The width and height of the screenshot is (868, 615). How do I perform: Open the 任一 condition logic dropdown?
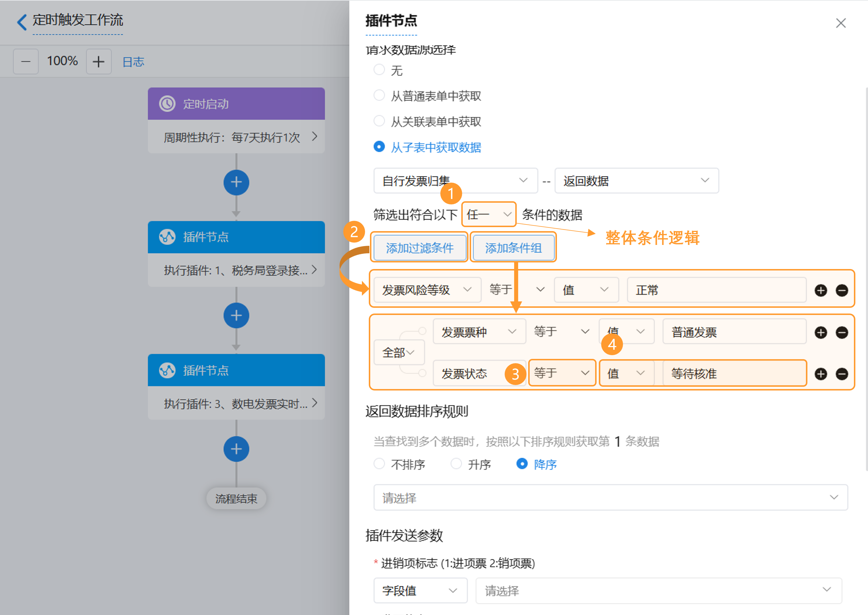click(489, 215)
